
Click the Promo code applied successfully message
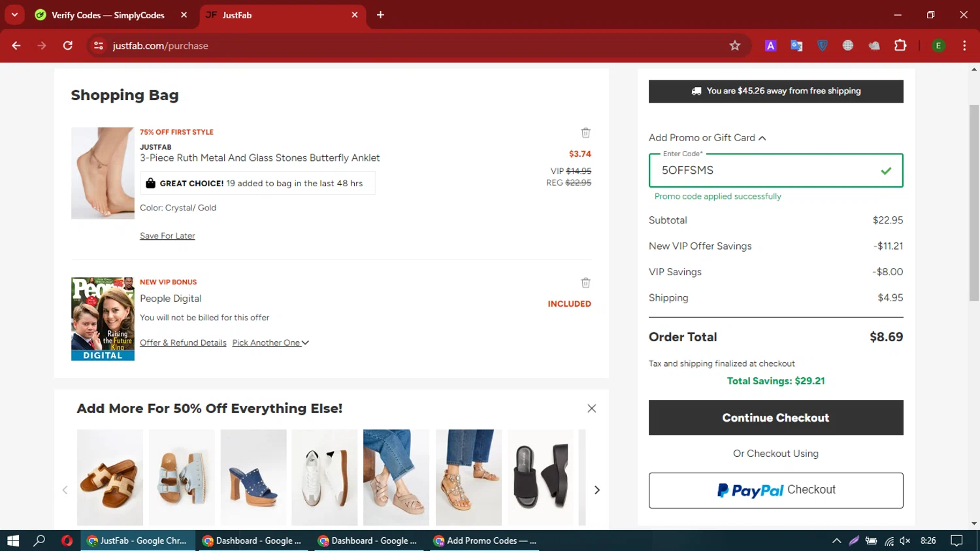click(717, 196)
